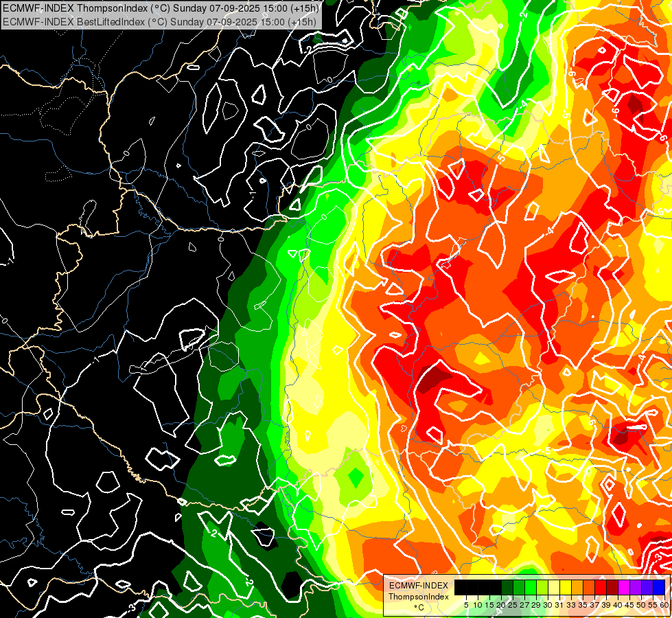Click the °C unit label in legend
The height and width of the screenshot is (618, 672).
pos(419,608)
